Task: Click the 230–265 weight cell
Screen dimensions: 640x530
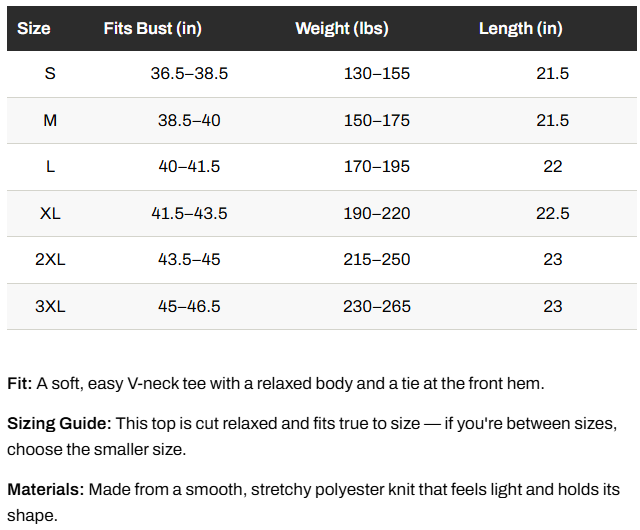Action: pyautogui.click(x=377, y=306)
